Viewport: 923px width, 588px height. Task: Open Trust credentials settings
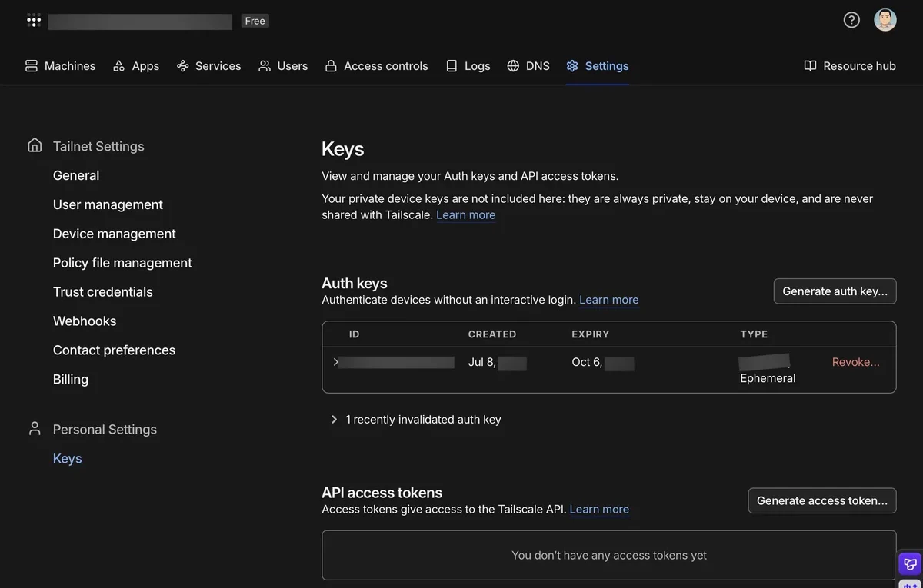[x=103, y=292]
